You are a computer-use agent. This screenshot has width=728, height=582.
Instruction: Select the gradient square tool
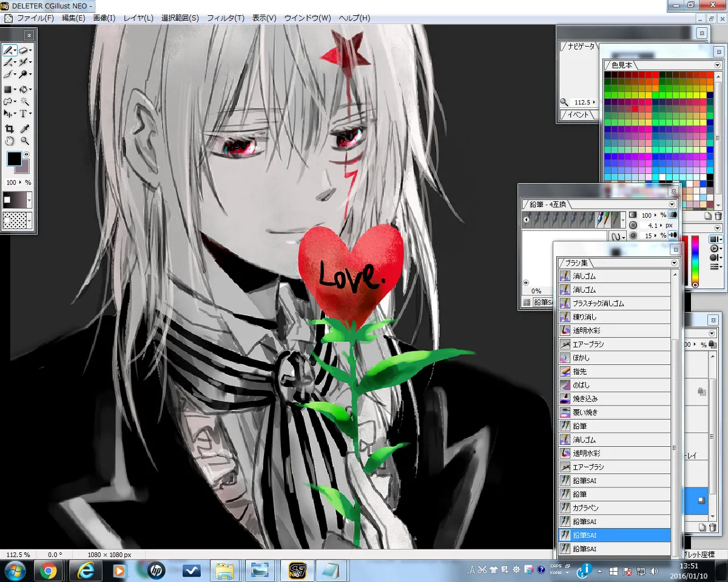coord(8,89)
